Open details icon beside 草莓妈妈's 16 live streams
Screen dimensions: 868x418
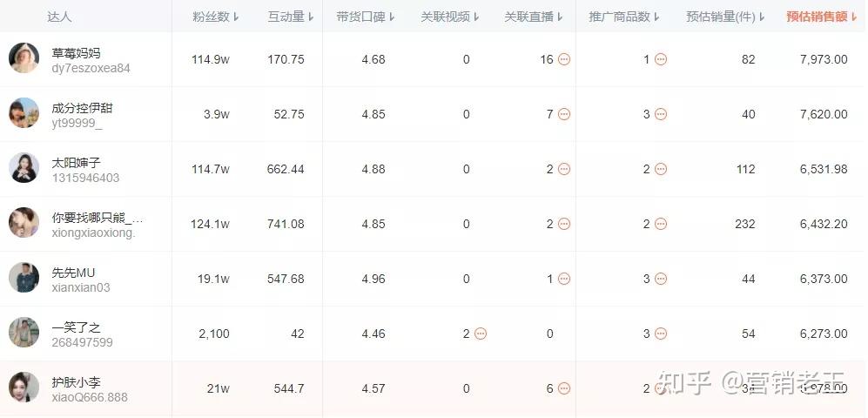(563, 59)
